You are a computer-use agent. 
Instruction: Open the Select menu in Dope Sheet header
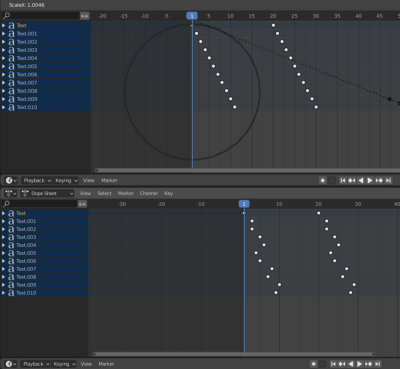104,193
